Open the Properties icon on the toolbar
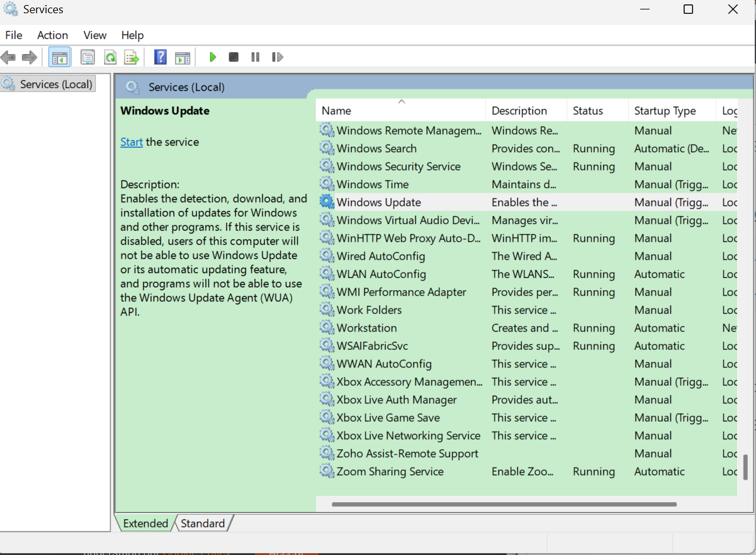The image size is (756, 555). (x=87, y=57)
